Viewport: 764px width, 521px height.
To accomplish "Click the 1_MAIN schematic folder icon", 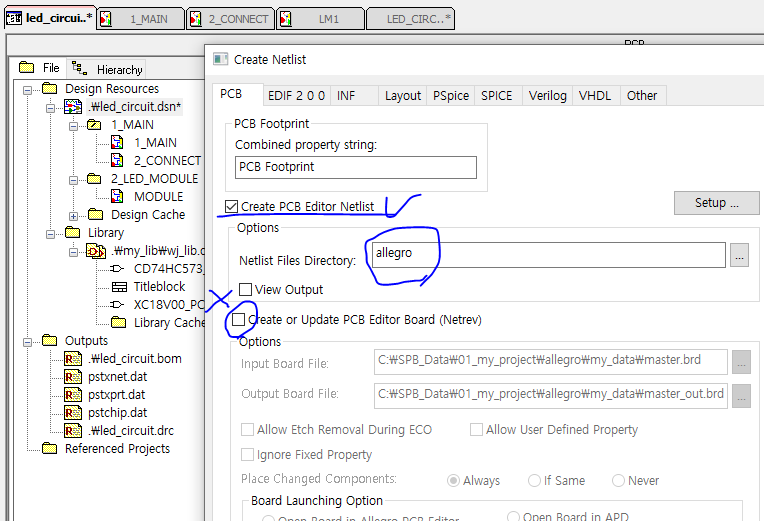I will [94, 125].
